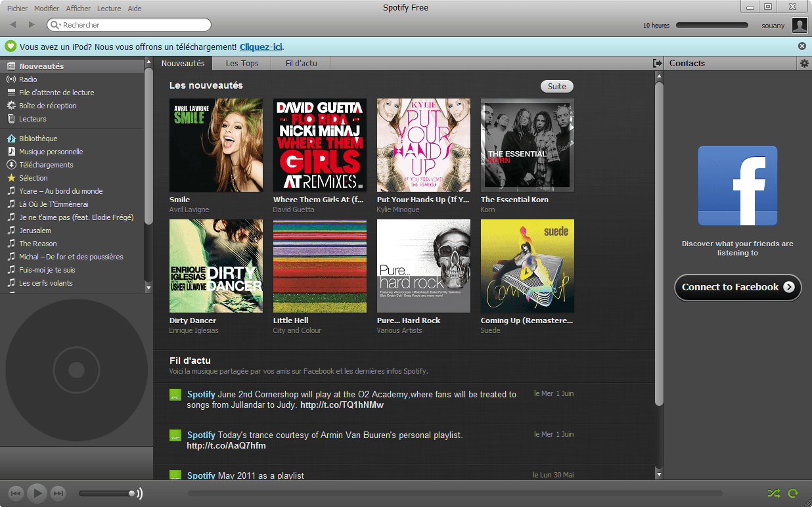
Task: Go forward with the navigation forward arrow
Action: coord(32,24)
